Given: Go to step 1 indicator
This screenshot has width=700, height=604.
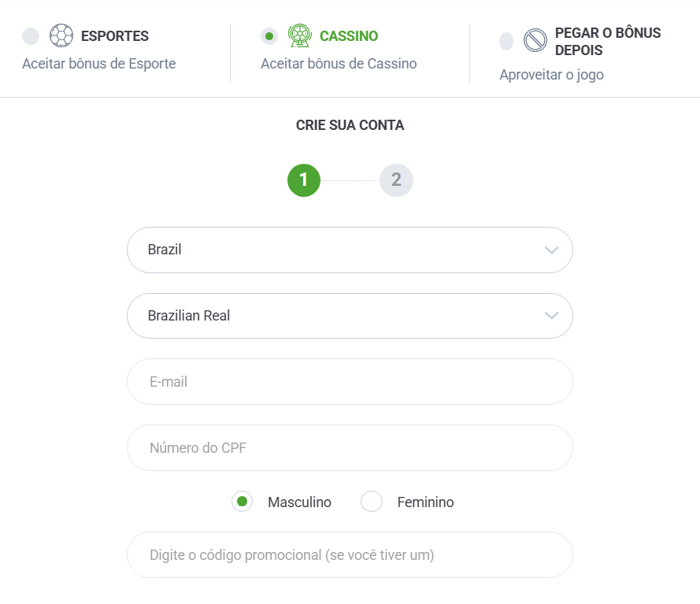Looking at the screenshot, I should coord(304,180).
